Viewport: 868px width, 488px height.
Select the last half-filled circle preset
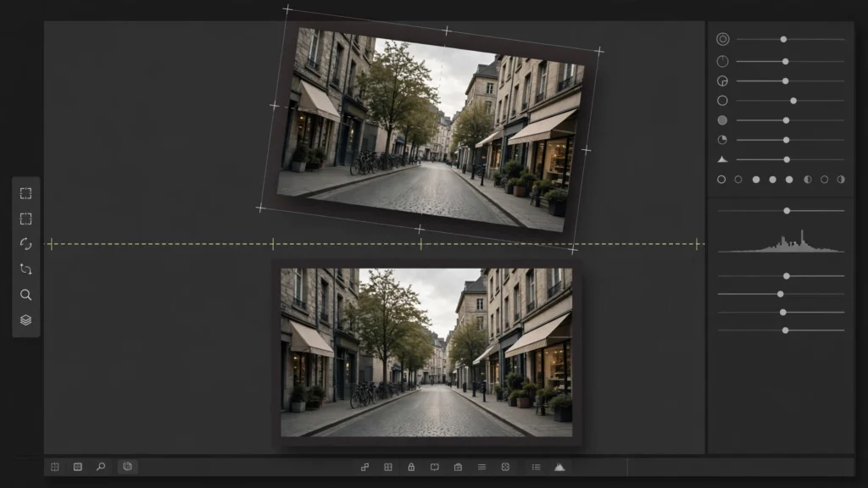(841, 180)
